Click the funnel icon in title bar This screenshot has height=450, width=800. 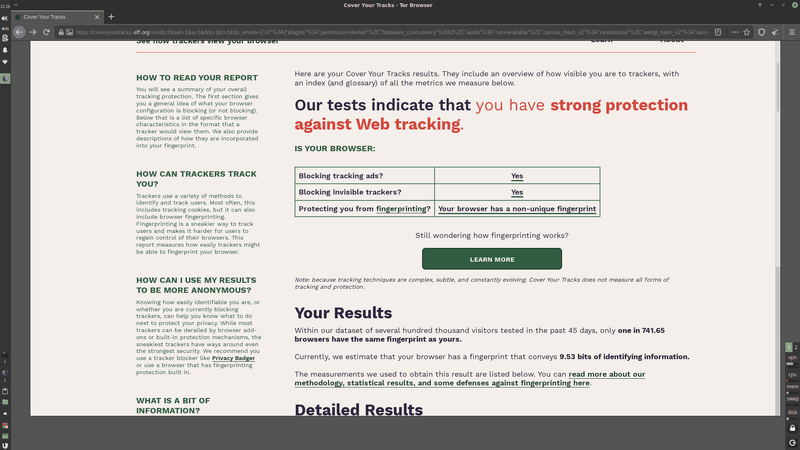click(x=760, y=5)
